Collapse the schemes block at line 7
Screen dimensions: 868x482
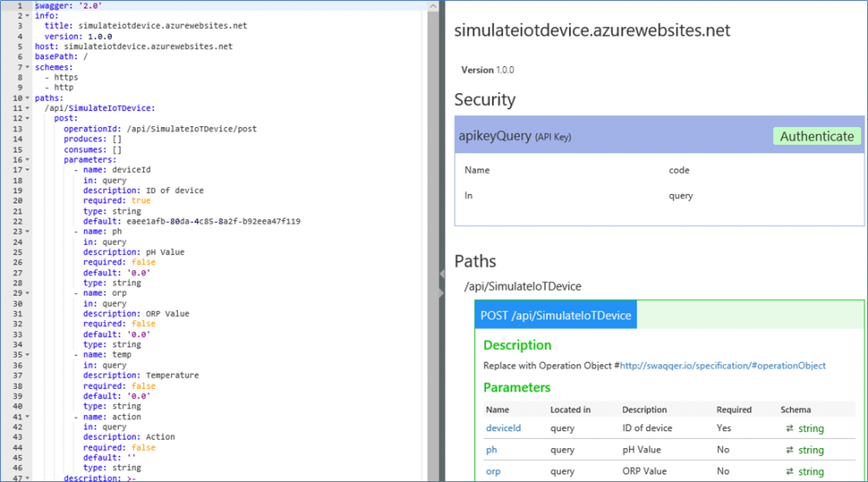[x=28, y=67]
